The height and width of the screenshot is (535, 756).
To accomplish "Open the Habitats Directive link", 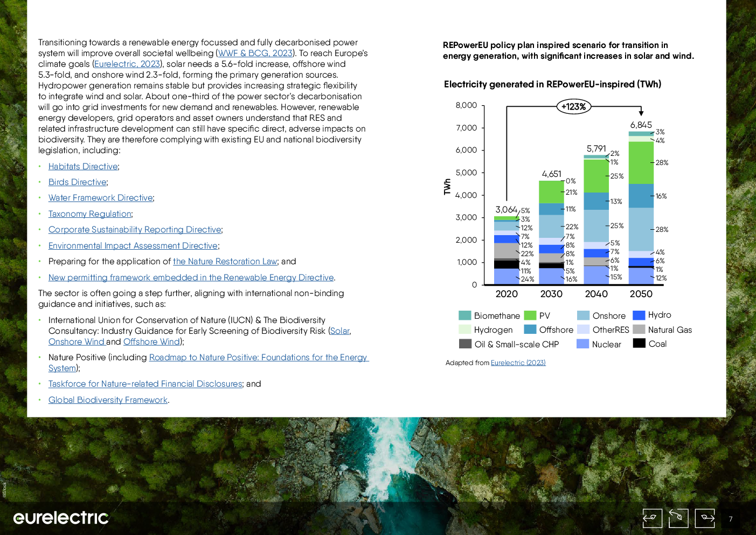I will [x=83, y=167].
